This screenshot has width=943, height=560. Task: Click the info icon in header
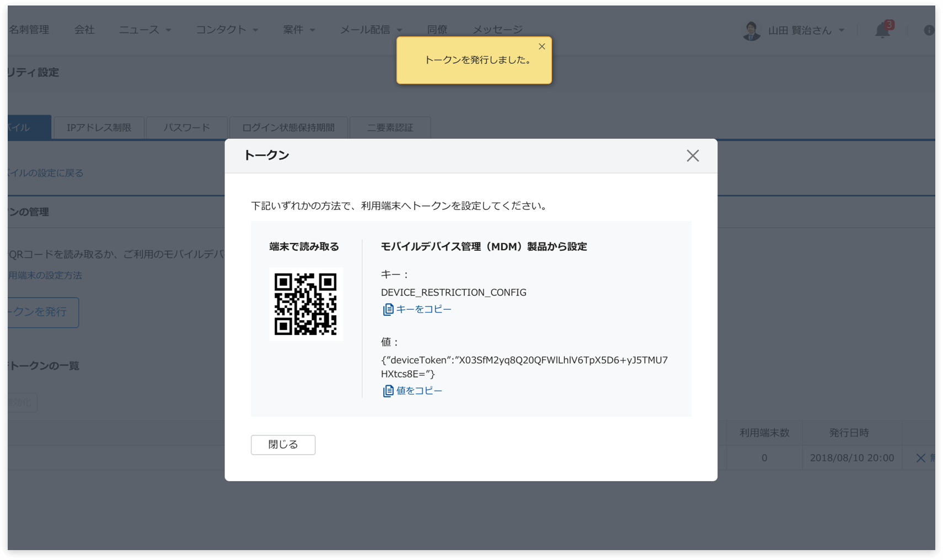point(929,30)
